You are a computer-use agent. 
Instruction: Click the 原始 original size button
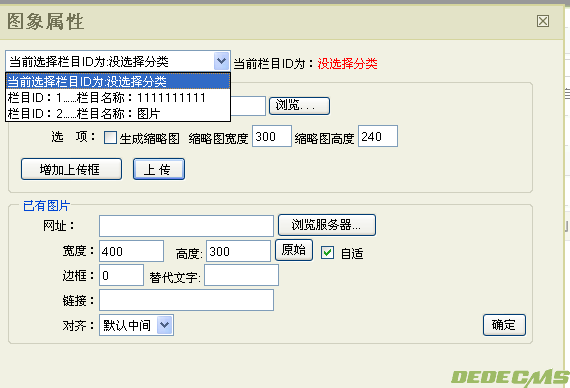pos(294,250)
